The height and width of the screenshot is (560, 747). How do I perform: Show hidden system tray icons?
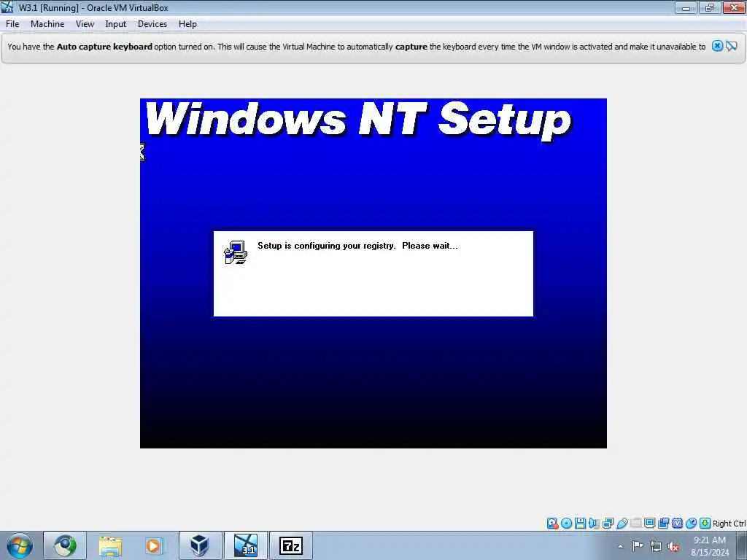(620, 546)
